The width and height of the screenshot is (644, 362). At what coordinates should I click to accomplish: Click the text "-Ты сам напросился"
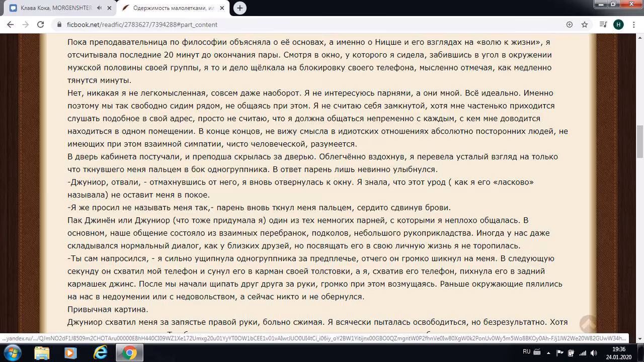(107, 258)
